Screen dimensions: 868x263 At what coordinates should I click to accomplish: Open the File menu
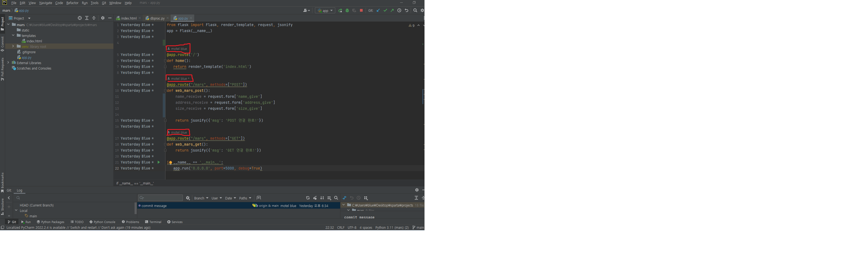click(x=14, y=3)
